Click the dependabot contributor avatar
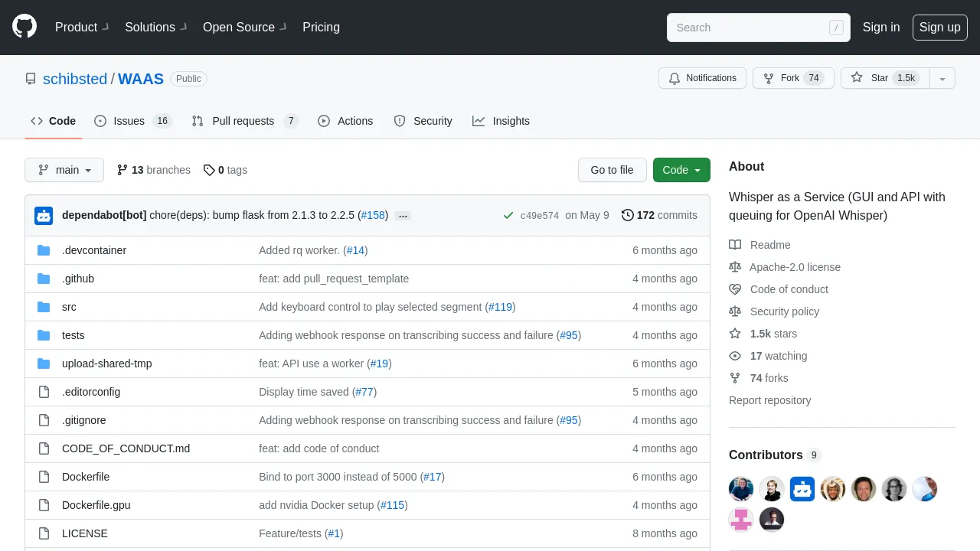 (802, 489)
